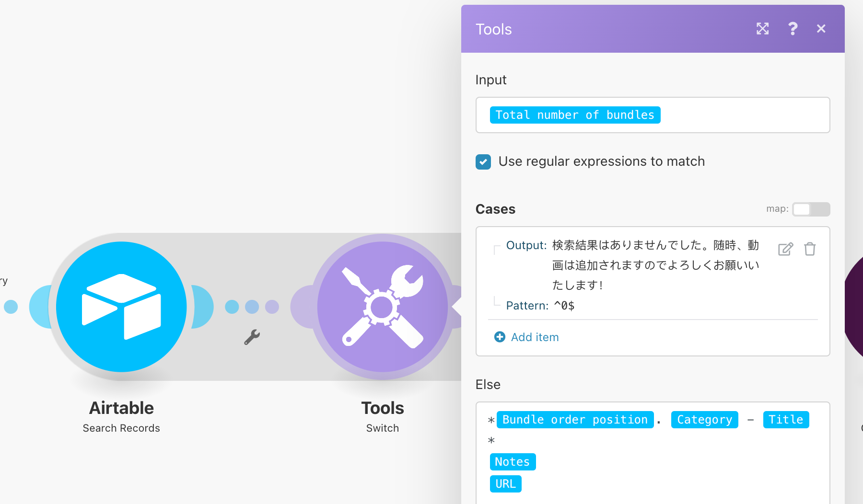The width and height of the screenshot is (863, 504).
Task: Select the Category variable pill
Action: click(x=704, y=420)
